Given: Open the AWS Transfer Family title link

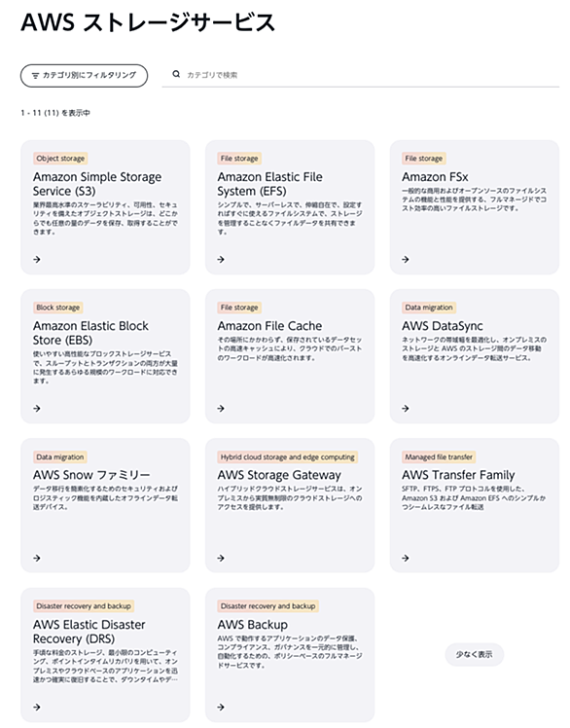Looking at the screenshot, I should [x=458, y=475].
